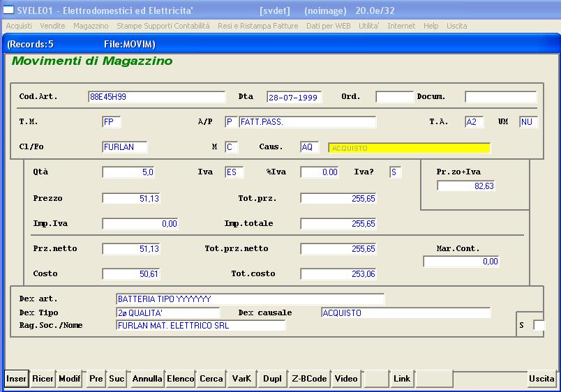Click the Dex Tipo 2ø QUALITA' field

[167, 313]
